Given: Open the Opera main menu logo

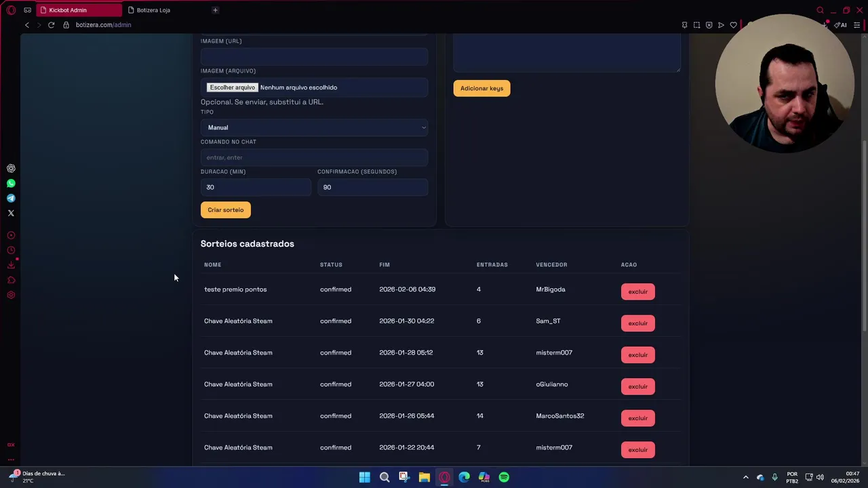Looking at the screenshot, I should point(11,10).
